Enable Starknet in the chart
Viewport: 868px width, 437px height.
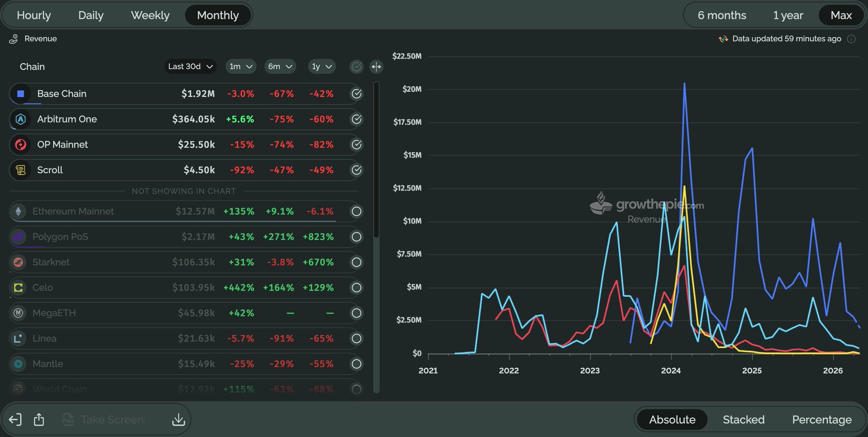click(357, 262)
